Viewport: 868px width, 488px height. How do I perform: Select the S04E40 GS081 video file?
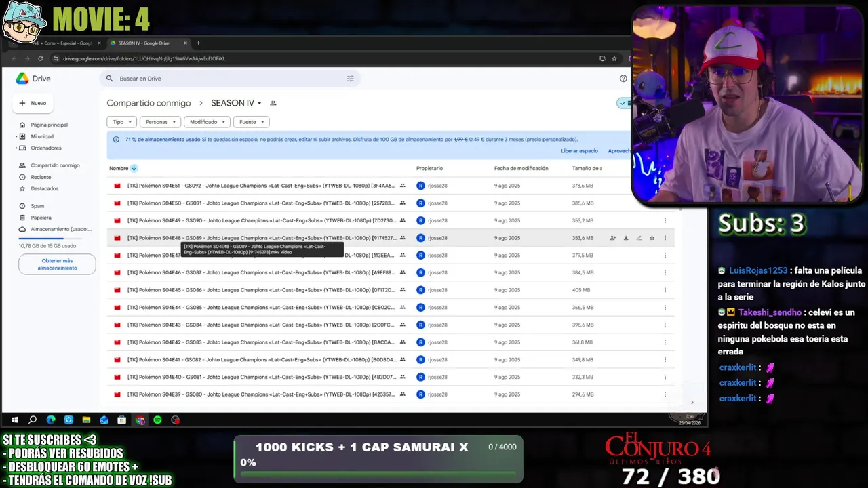[x=260, y=377]
